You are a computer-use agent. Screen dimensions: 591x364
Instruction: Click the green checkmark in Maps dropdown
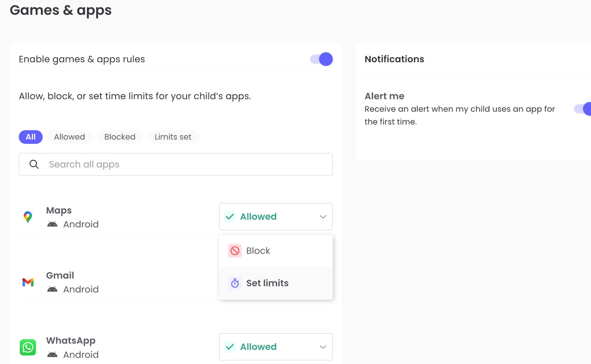[x=230, y=217]
